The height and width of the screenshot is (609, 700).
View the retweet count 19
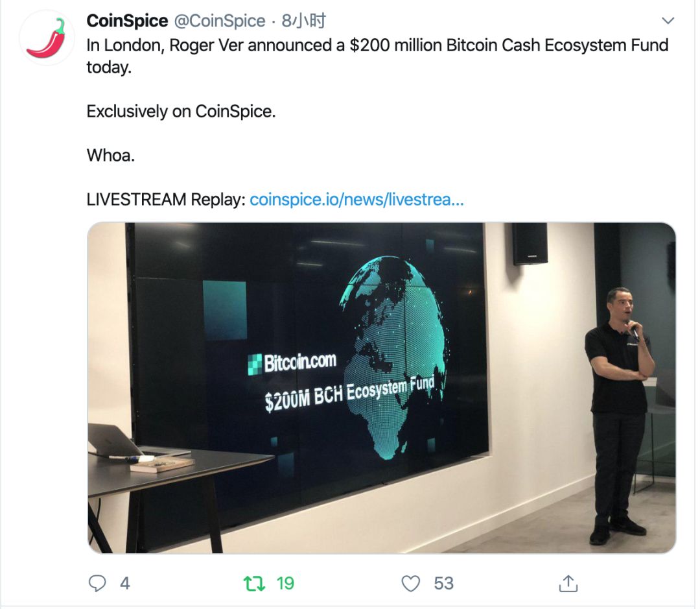(285, 583)
